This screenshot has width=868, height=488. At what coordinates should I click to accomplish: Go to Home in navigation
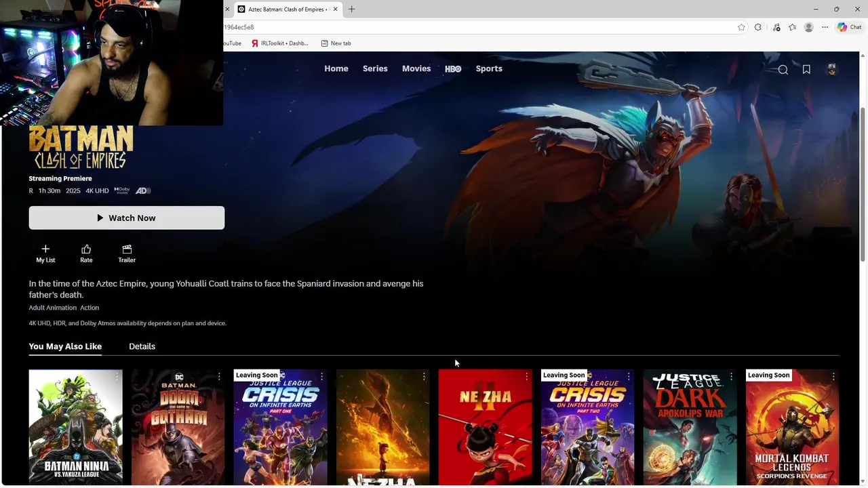336,68
